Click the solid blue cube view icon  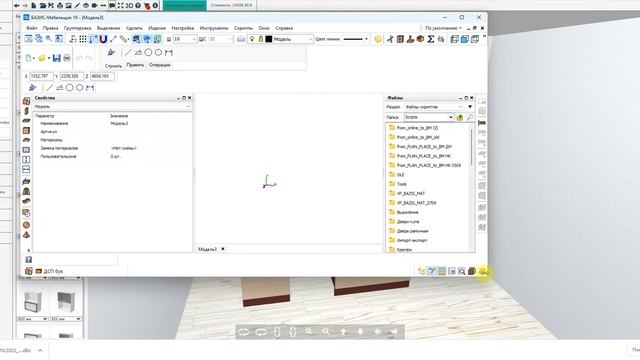coord(465,39)
